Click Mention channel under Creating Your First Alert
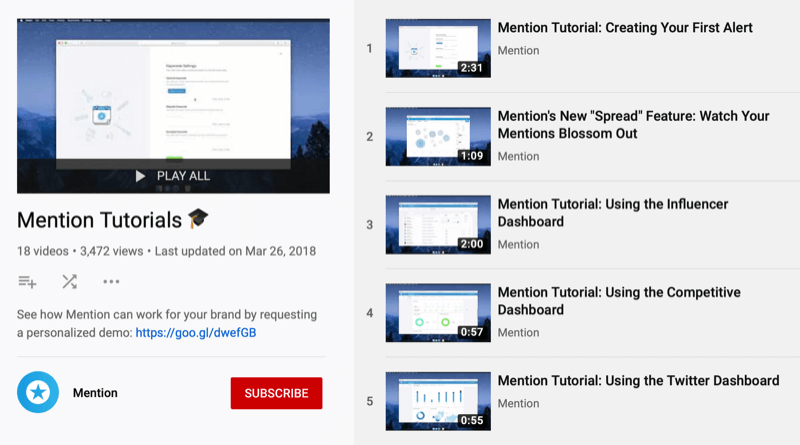This screenshot has width=800, height=445. pos(518,51)
